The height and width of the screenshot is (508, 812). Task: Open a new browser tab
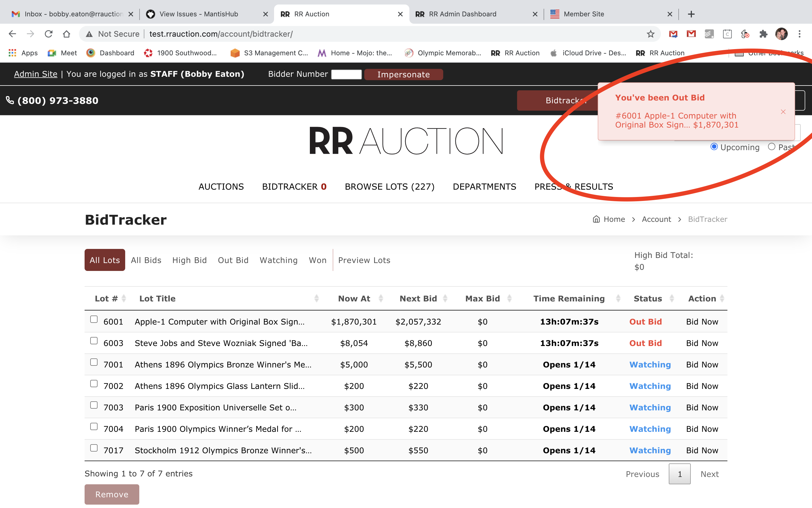(691, 14)
